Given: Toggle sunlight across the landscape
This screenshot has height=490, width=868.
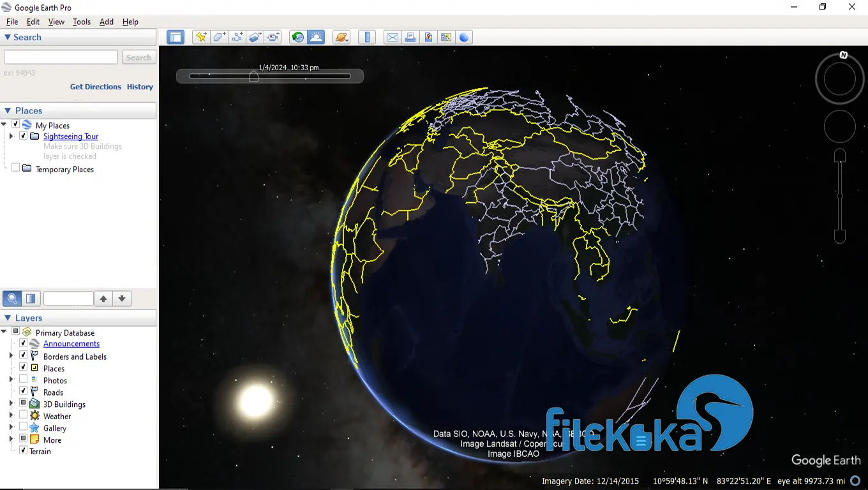Looking at the screenshot, I should [316, 37].
